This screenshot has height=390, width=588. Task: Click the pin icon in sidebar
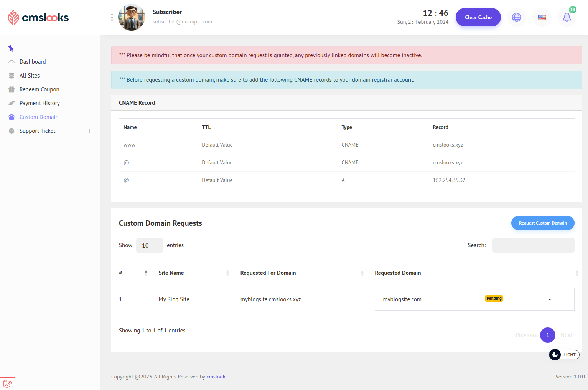[11, 48]
